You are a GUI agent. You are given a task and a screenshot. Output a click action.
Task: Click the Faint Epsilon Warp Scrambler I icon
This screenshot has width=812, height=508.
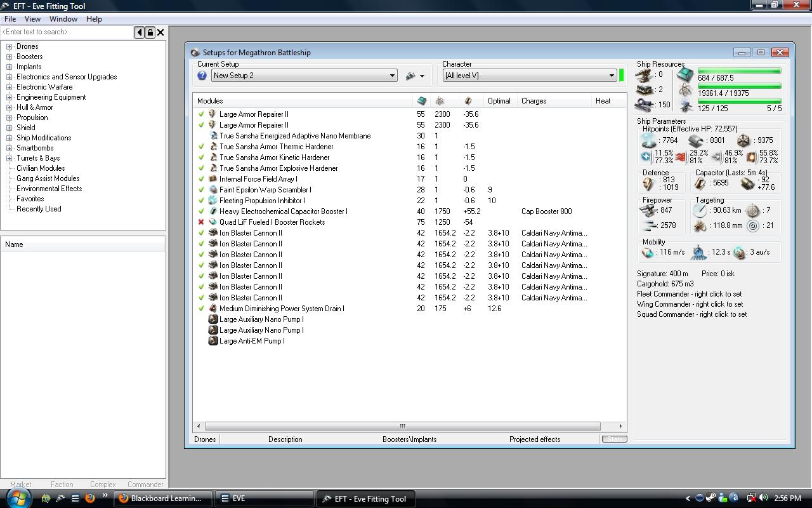[213, 190]
